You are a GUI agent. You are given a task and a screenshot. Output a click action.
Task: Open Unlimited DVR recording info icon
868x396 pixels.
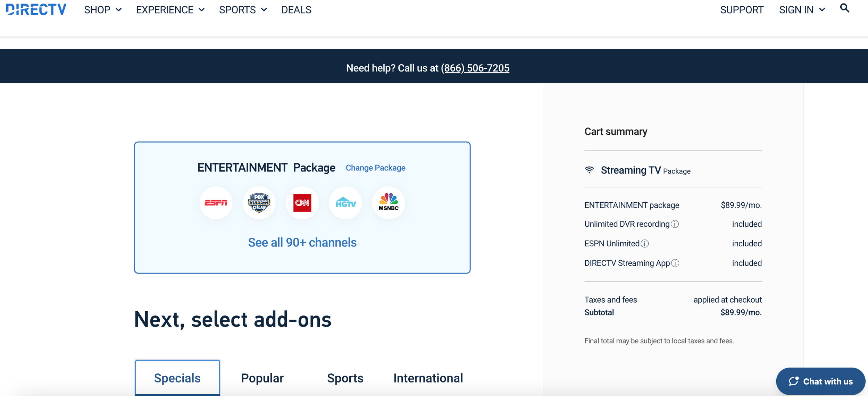pyautogui.click(x=675, y=224)
